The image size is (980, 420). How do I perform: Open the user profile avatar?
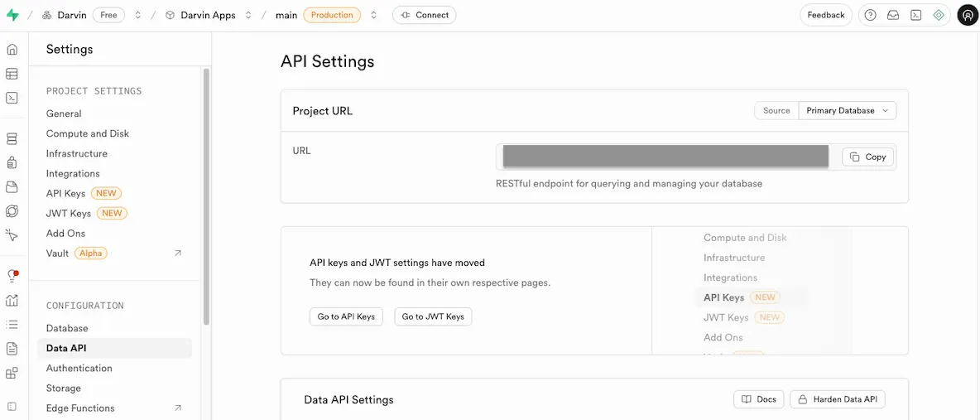tap(968, 15)
